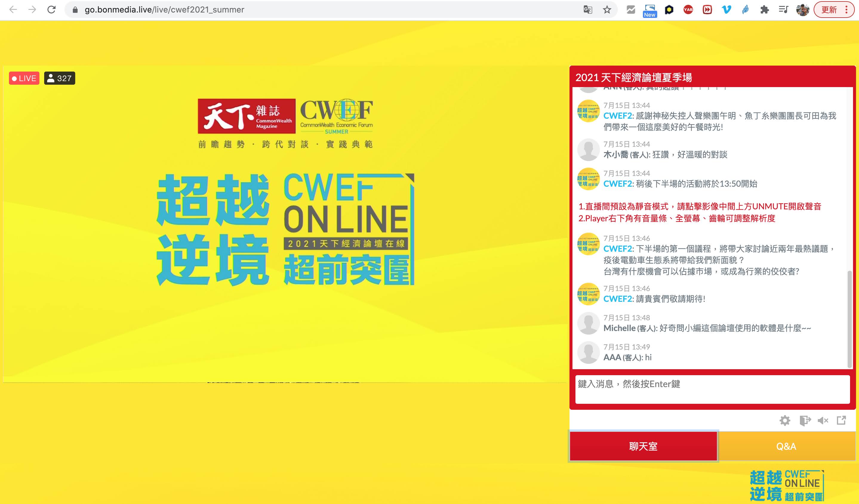Viewport: 859px width, 504px height.
Task: Open the red fast-forward extension icon
Action: coord(707,10)
